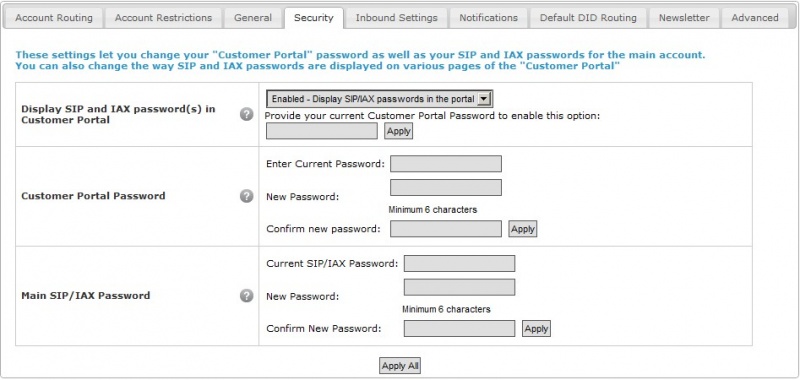Image resolution: width=800 pixels, height=380 pixels.
Task: Open the Display SIP/IAX passwords dropdown
Action: (x=380, y=99)
